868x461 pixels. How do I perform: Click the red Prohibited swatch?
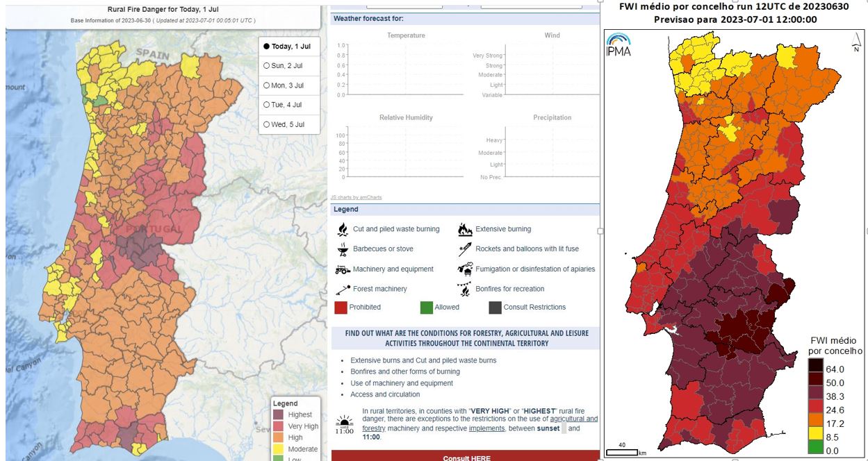(341, 308)
